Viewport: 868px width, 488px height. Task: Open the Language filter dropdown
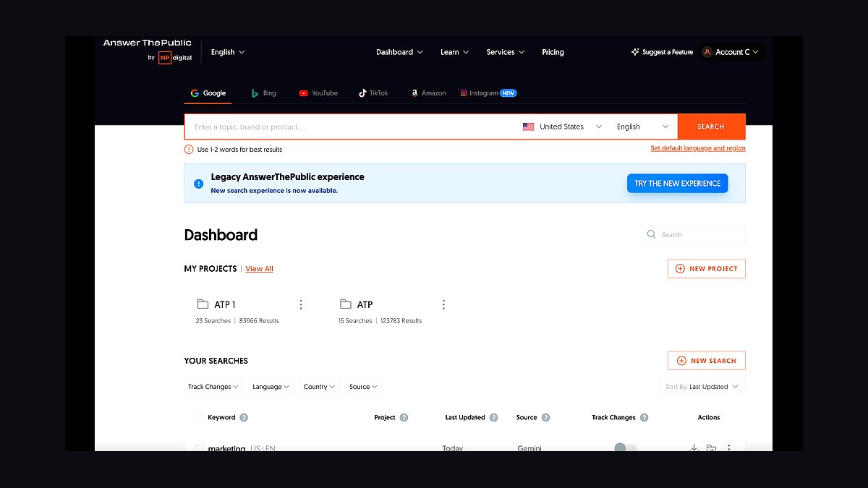271,387
